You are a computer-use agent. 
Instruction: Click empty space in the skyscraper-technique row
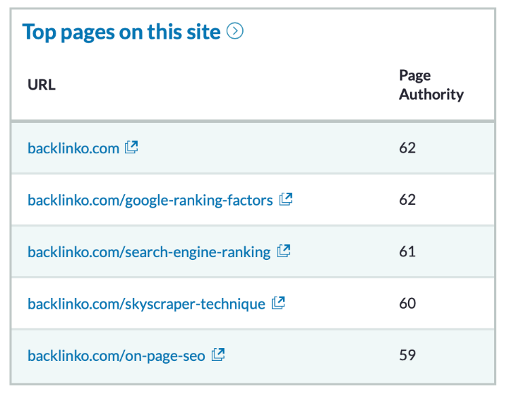[340, 303]
